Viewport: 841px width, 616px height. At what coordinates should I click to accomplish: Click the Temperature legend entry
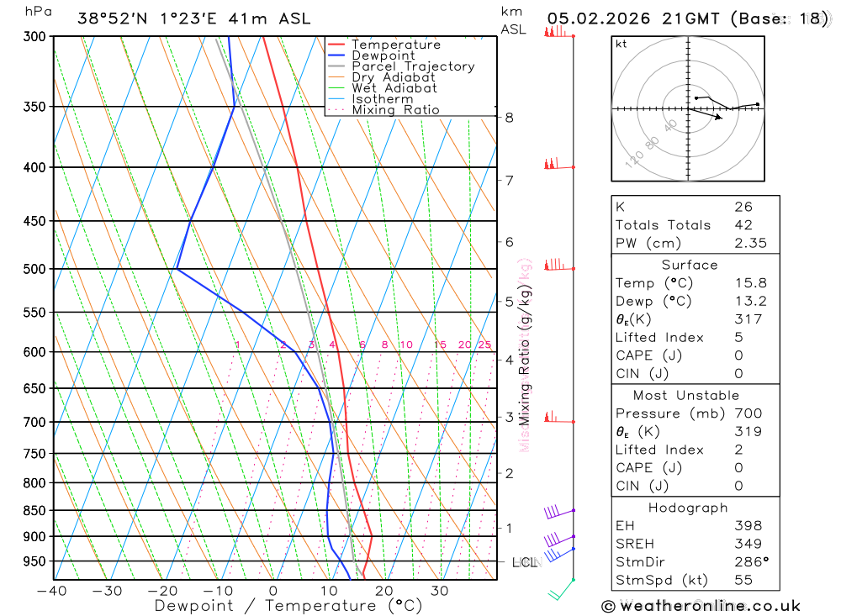pyautogui.click(x=384, y=45)
